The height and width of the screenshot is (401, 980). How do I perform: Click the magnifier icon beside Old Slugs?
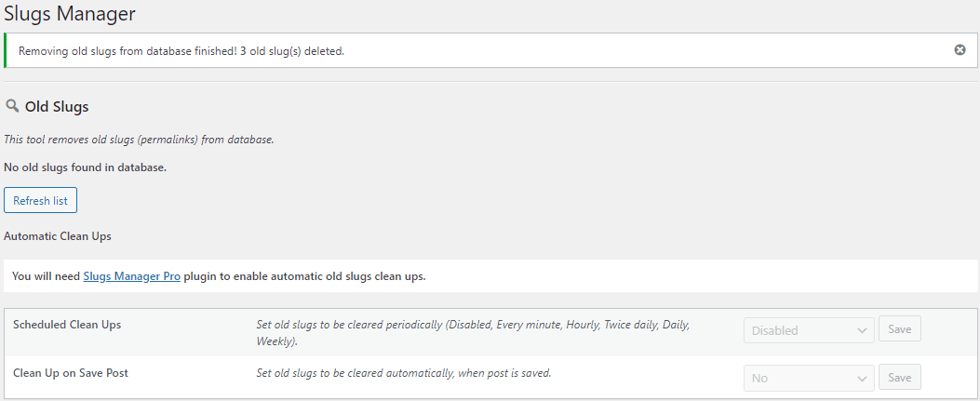click(x=12, y=106)
